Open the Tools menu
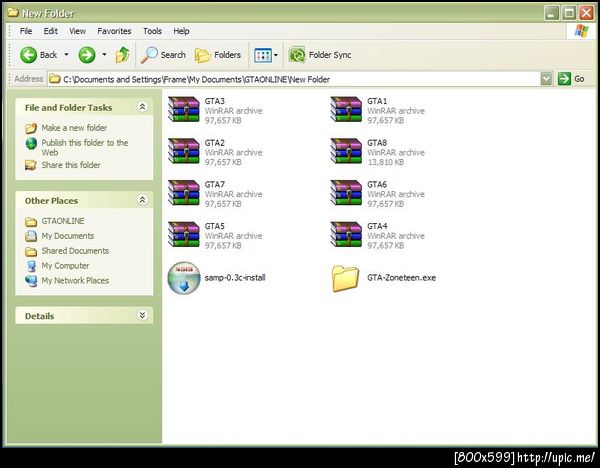Screen dimensions: 600x468 pos(152,31)
